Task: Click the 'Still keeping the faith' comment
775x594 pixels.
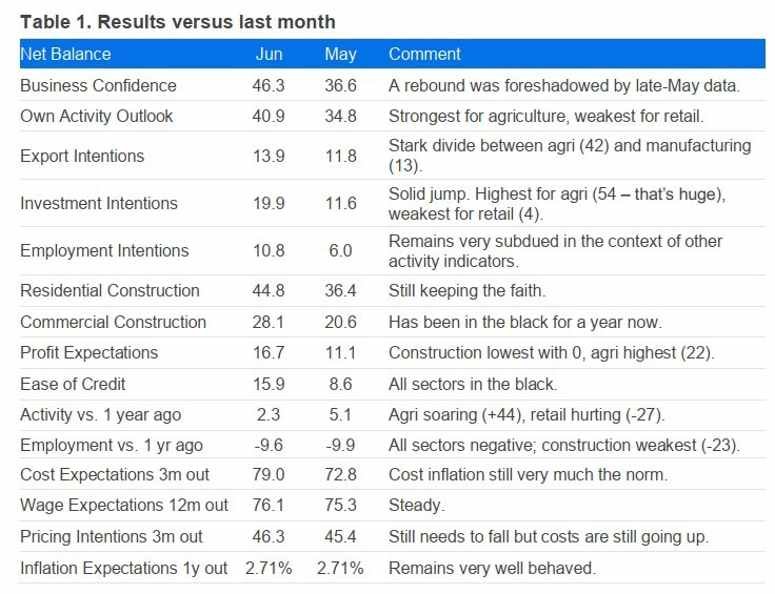Action: click(x=465, y=291)
